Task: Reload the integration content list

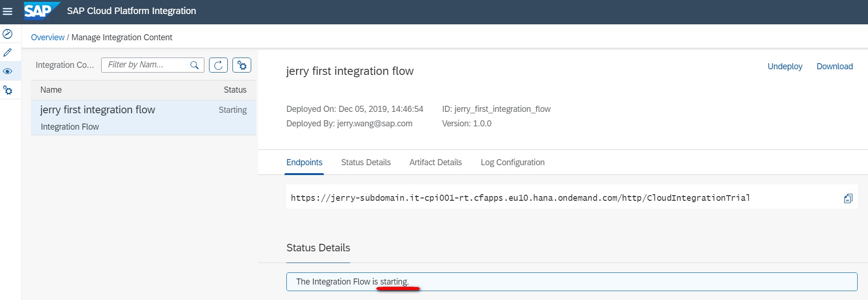Action: [218, 65]
